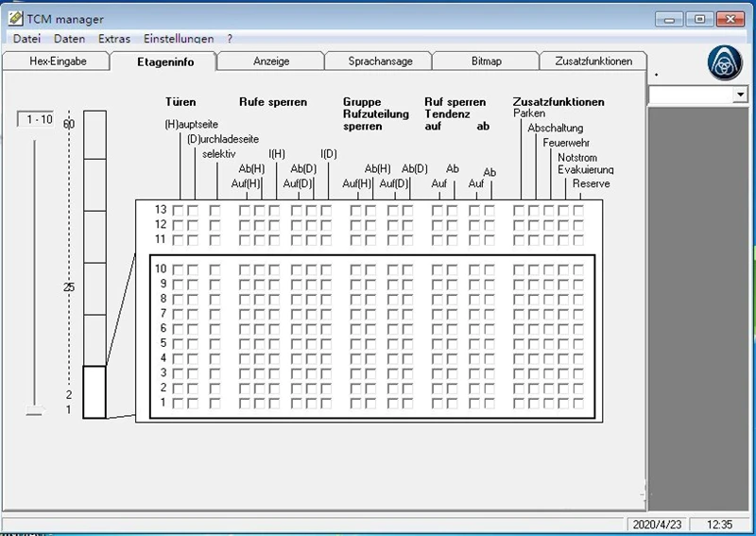Select the Etageninfo tab
The height and width of the screenshot is (536, 756).
pyautogui.click(x=165, y=61)
